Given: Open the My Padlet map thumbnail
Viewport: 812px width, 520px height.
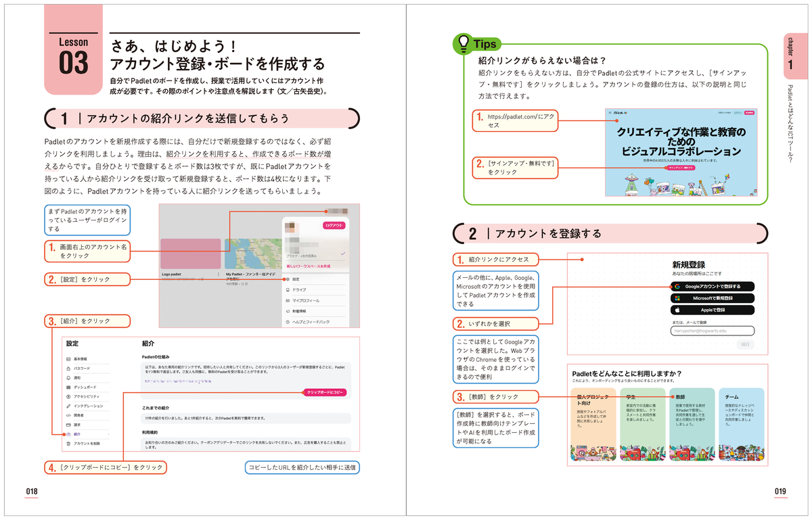Looking at the screenshot, I should point(253,254).
